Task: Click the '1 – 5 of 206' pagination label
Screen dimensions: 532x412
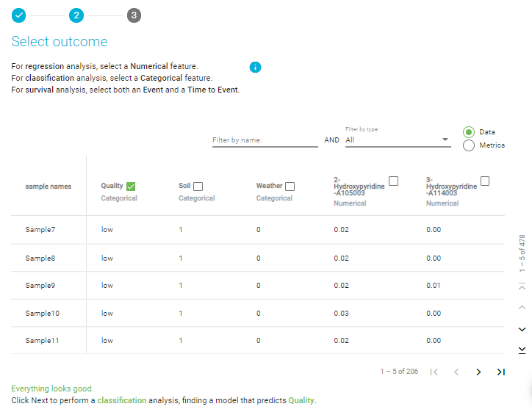Action: click(x=399, y=372)
